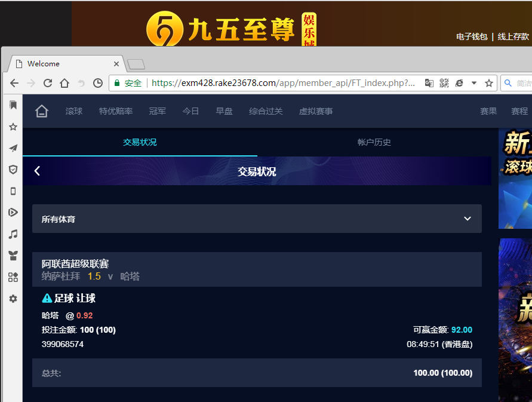
Task: Open the 今日 menu item
Action: pyautogui.click(x=190, y=111)
